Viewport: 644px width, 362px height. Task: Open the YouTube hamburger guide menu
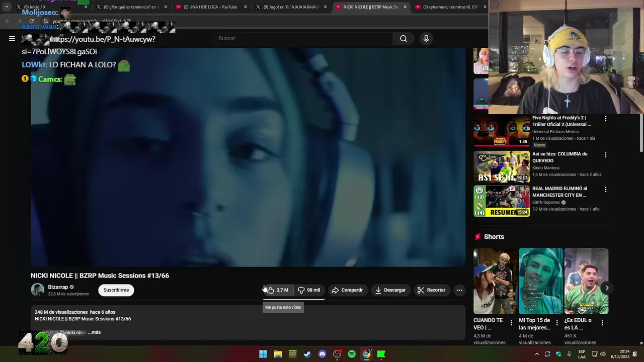click(12, 38)
